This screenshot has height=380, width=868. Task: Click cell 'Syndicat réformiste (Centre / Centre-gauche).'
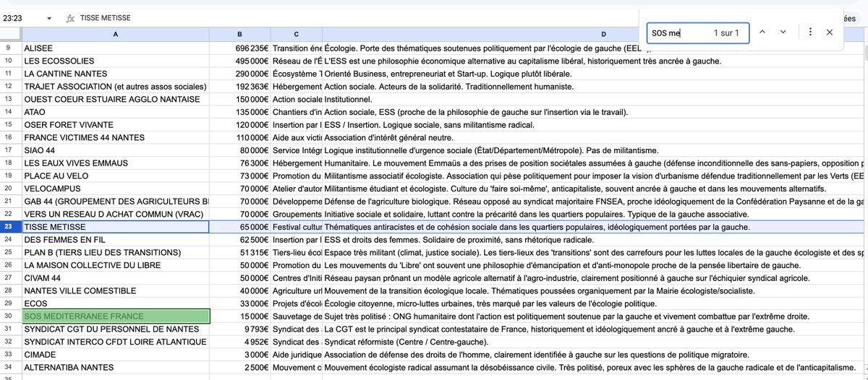coord(593,342)
